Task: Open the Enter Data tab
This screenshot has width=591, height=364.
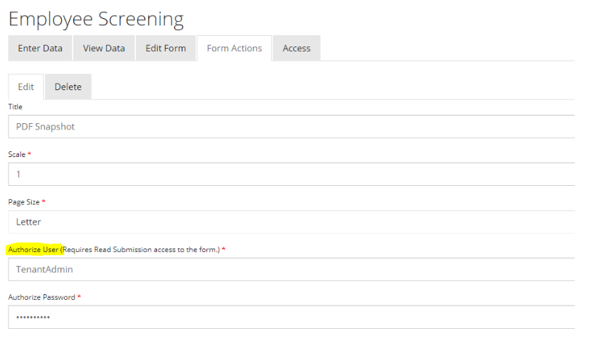Action: (40, 49)
